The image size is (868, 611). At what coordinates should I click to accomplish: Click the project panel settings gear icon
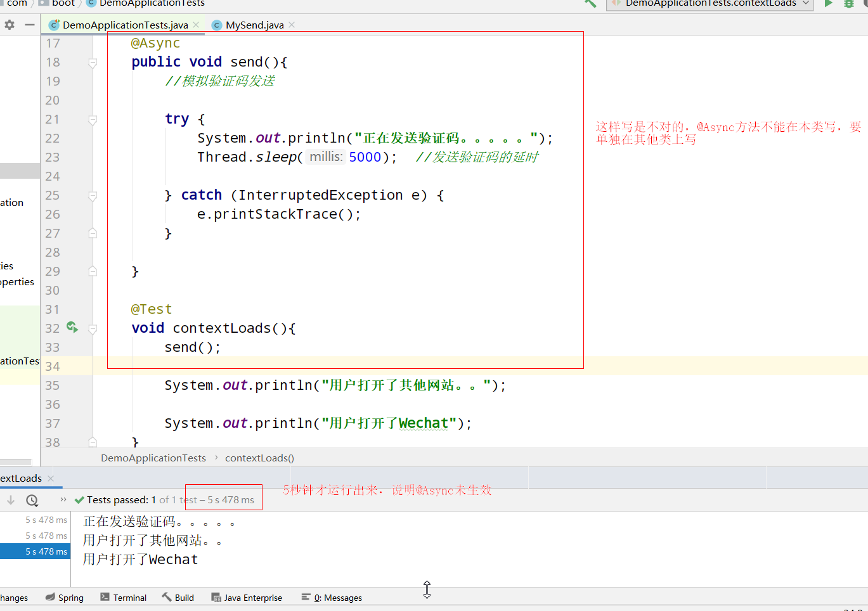[10, 25]
